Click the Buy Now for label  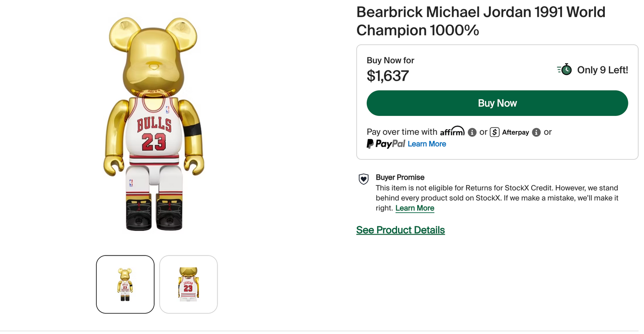tap(390, 60)
